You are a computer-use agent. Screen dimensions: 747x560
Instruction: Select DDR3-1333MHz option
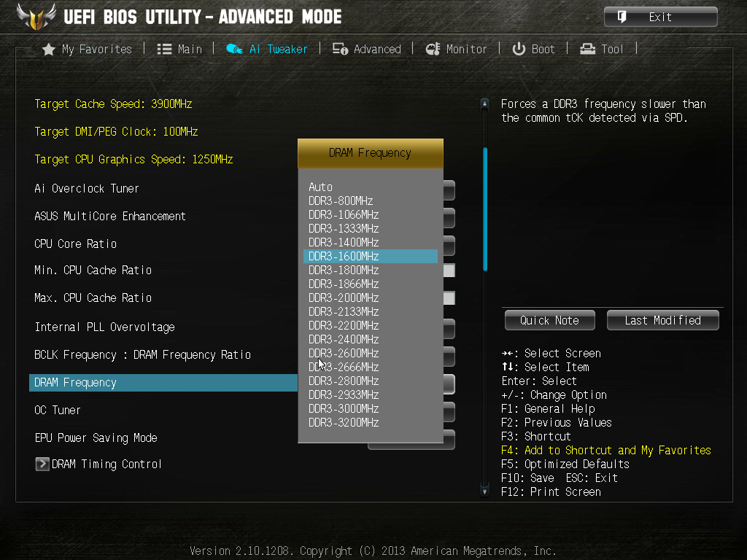[371, 228]
